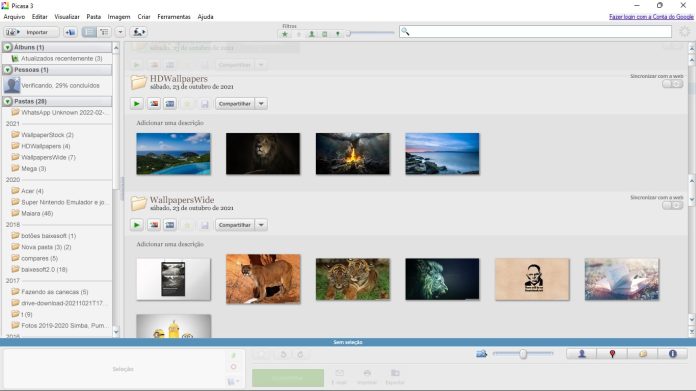696x391 pixels.
Task: Open the People panel icon
Action: coord(581,354)
